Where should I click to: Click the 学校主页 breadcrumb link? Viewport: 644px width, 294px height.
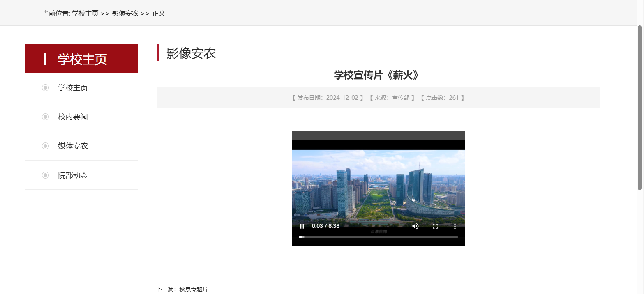84,13
